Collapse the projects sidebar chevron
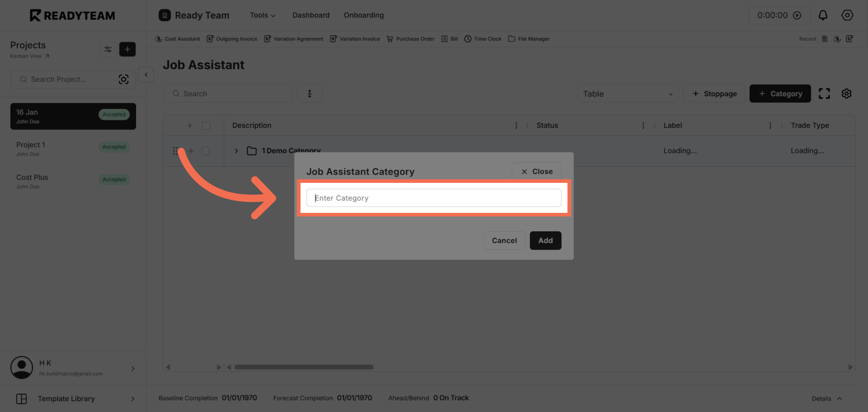Viewport: 868px width, 412px height. click(x=146, y=75)
